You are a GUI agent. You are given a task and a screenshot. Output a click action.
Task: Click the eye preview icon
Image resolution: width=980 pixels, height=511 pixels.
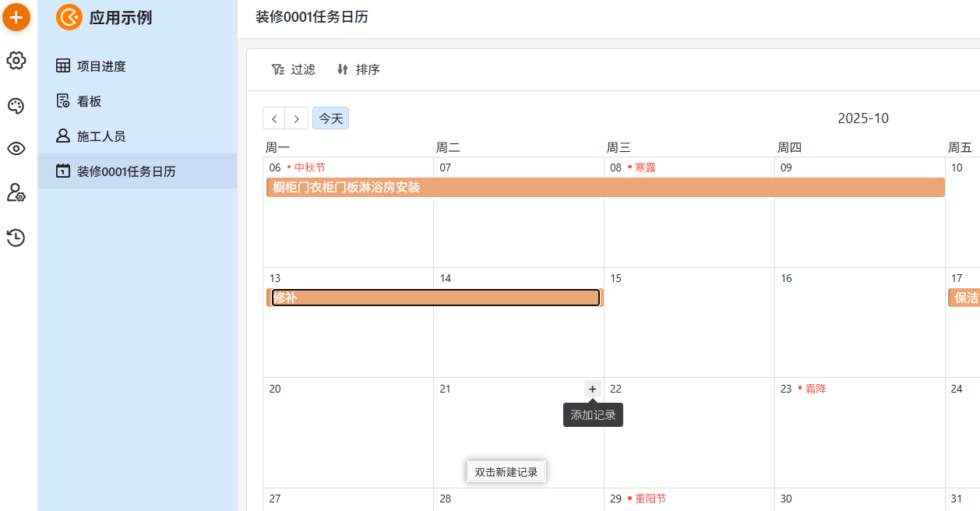tap(16, 149)
